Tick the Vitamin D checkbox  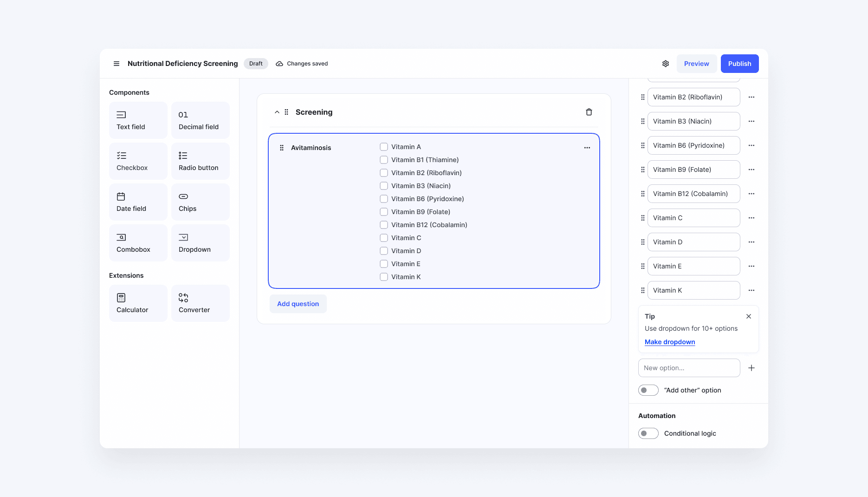coord(384,251)
